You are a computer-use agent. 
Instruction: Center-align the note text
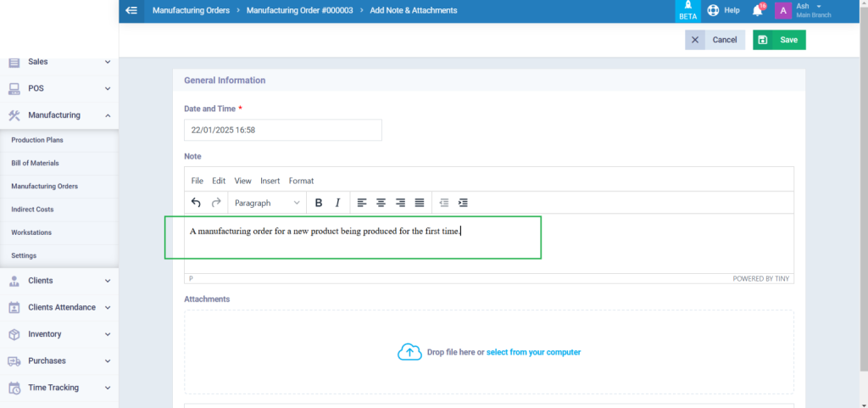click(x=381, y=203)
